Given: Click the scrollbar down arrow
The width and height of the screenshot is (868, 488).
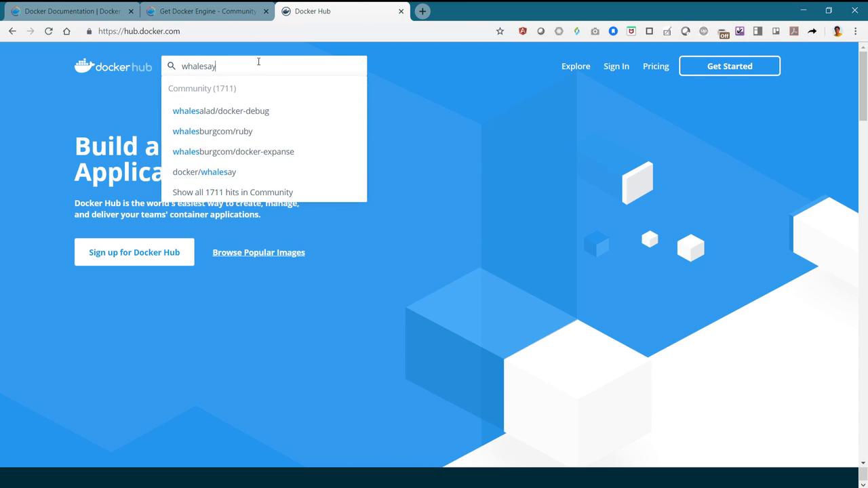Looking at the screenshot, I should tap(863, 463).
